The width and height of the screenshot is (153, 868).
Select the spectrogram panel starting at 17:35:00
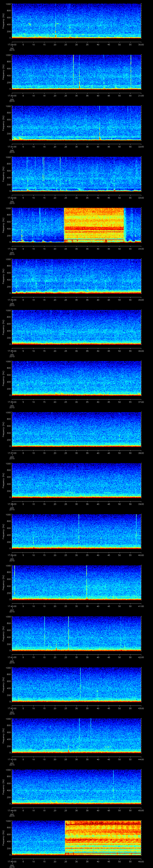[76, 327]
